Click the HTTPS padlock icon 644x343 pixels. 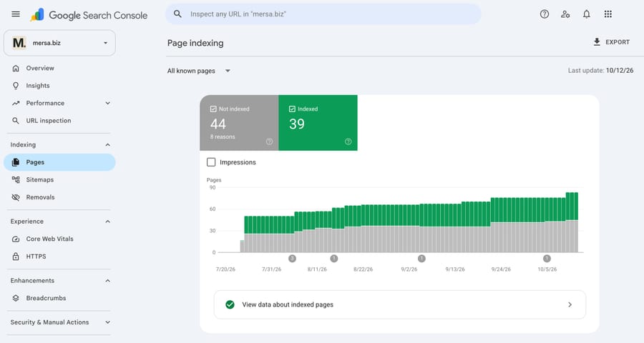point(16,257)
